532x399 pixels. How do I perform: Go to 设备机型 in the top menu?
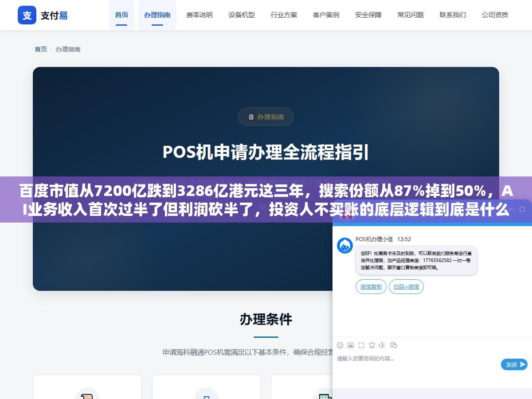(x=242, y=15)
